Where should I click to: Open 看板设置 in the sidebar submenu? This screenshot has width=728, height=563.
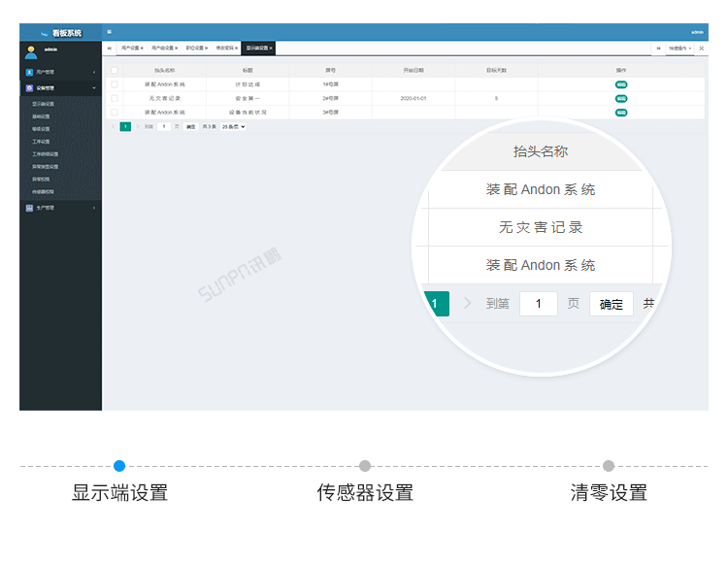tap(41, 129)
